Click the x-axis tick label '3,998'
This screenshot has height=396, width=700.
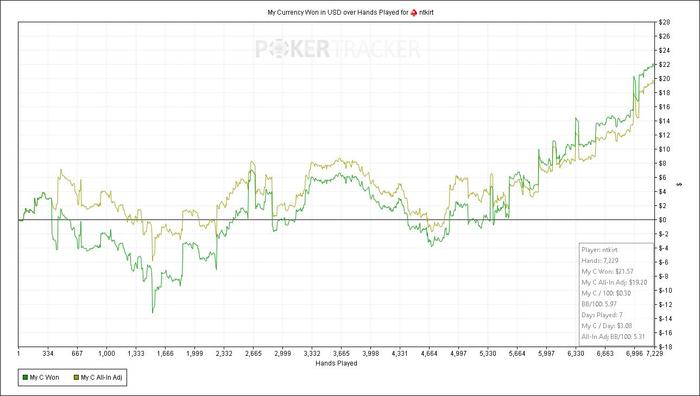pyautogui.click(x=371, y=354)
